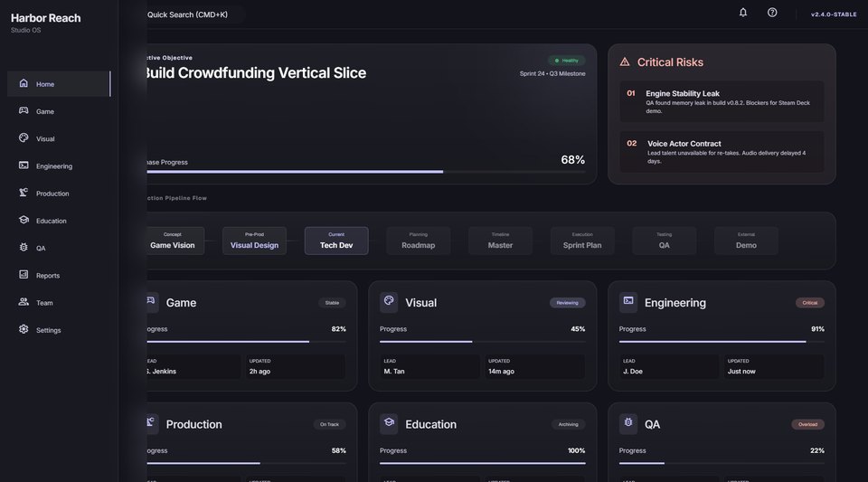Click the Game card controller icon
Screen dimensions: 868x482
(151, 301)
